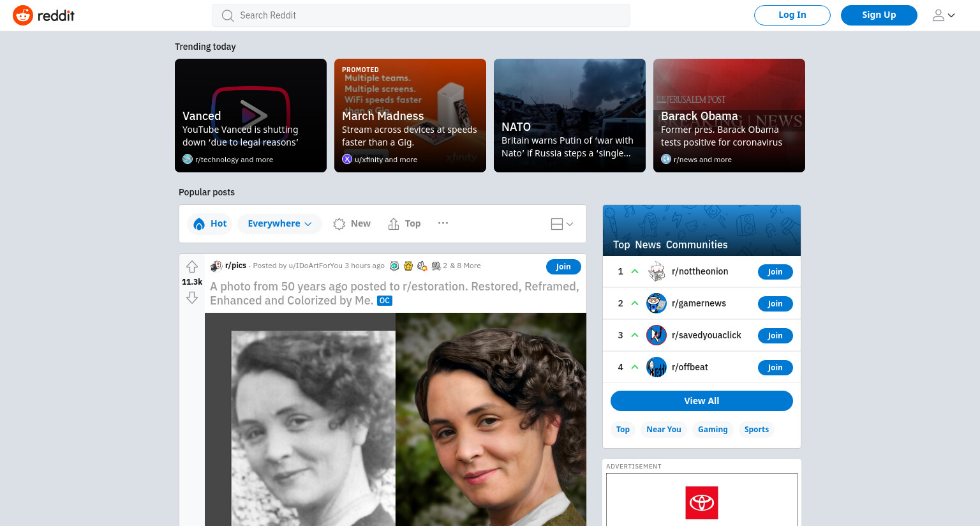This screenshot has height=526, width=980.
Task: Open the Vanced trending card
Action: point(251,116)
